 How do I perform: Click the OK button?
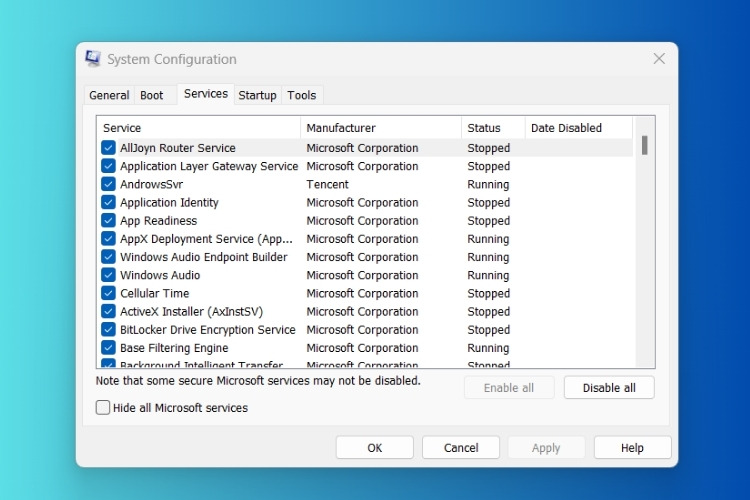pyautogui.click(x=375, y=448)
